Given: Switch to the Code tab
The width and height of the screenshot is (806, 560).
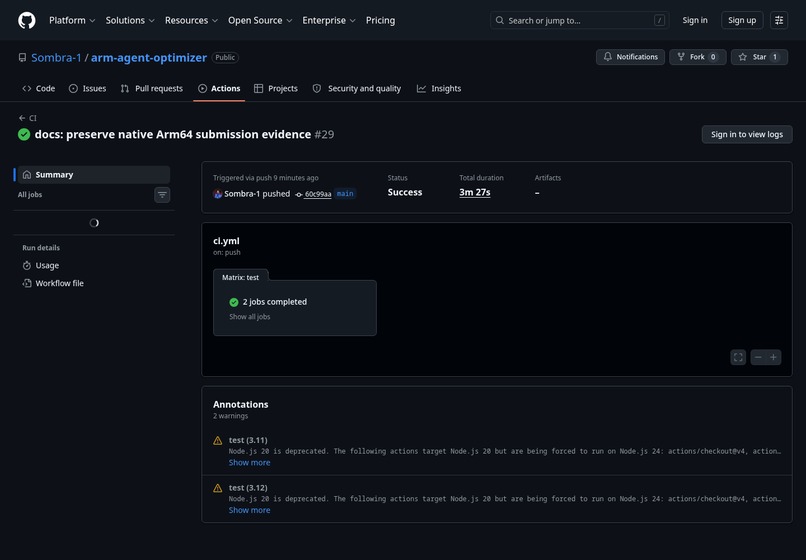Looking at the screenshot, I should tap(39, 88).
